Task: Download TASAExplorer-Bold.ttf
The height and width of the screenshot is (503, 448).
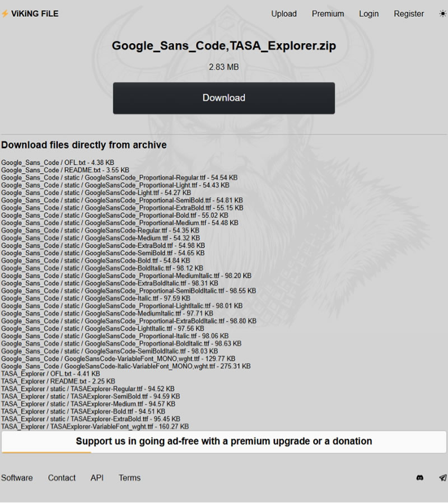Action: click(83, 411)
